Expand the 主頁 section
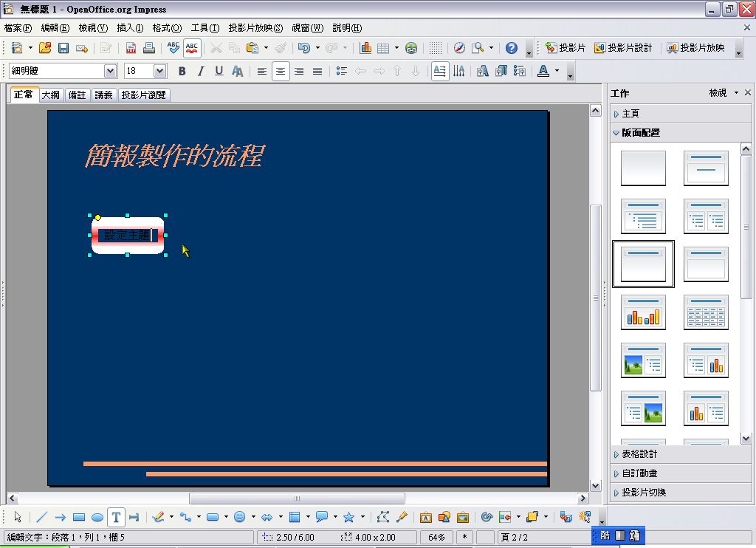The width and height of the screenshot is (756, 548). (681, 114)
